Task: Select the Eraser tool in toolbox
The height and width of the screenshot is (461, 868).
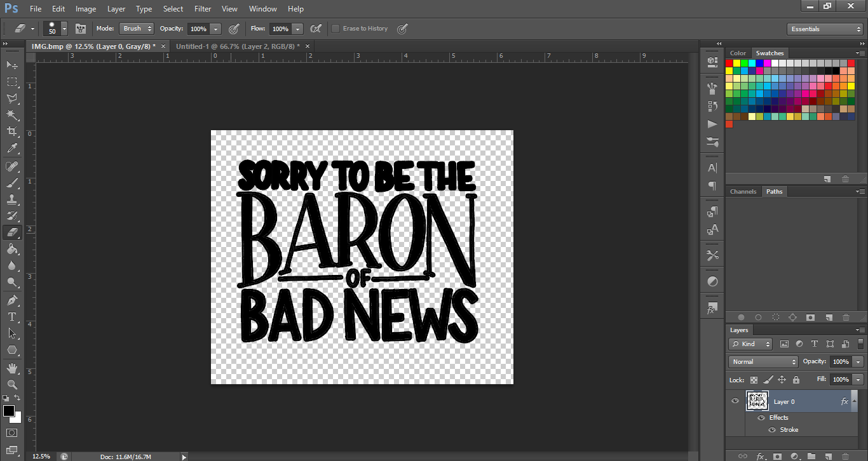Action: tap(12, 232)
